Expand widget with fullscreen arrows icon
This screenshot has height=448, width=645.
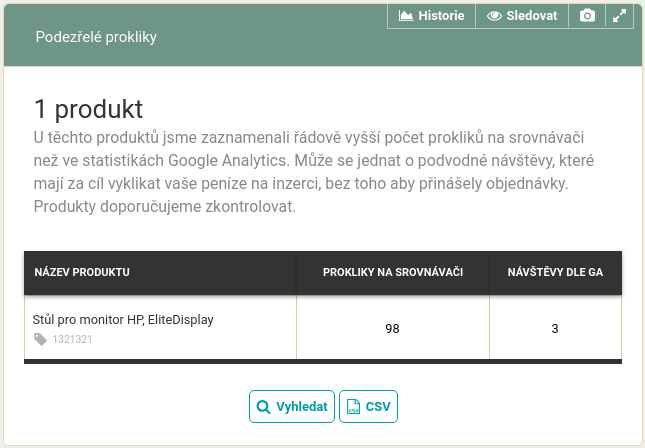[x=619, y=16]
